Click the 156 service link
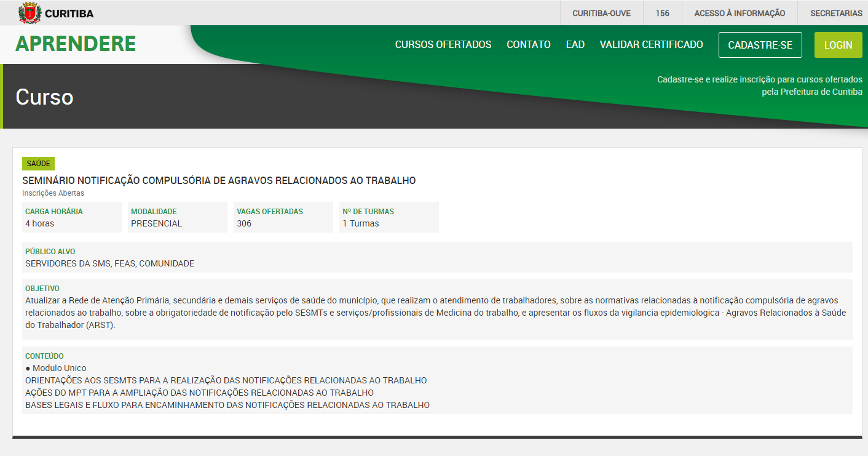This screenshot has height=456, width=868. point(662,13)
